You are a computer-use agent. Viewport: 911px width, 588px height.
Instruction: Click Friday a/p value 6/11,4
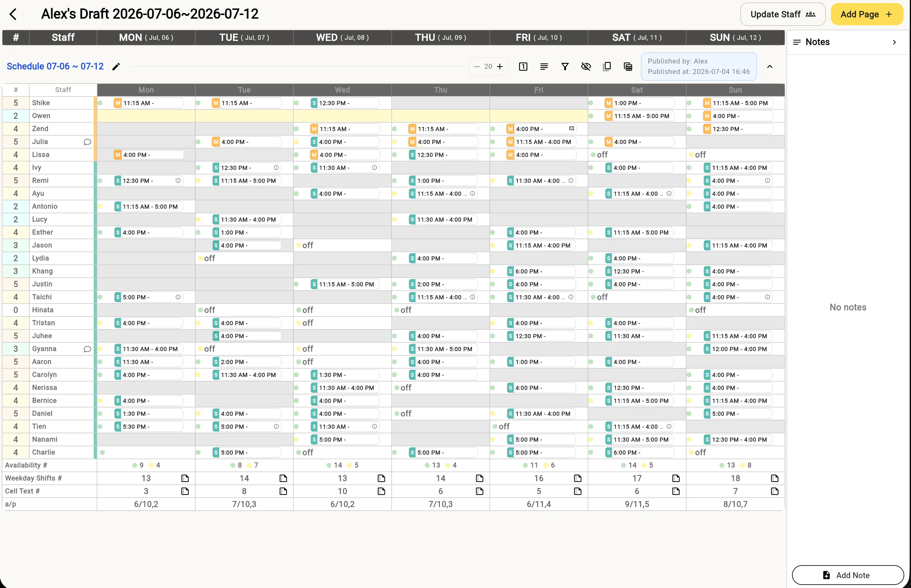539,504
